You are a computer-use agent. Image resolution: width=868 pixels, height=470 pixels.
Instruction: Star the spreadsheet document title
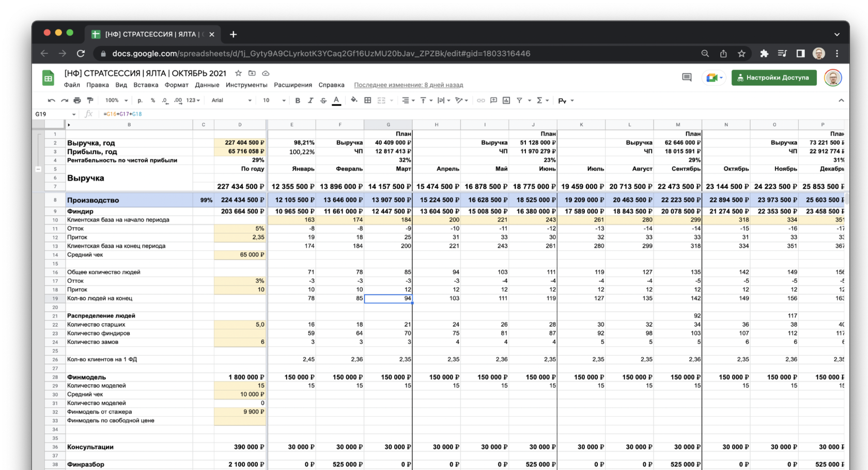click(238, 73)
